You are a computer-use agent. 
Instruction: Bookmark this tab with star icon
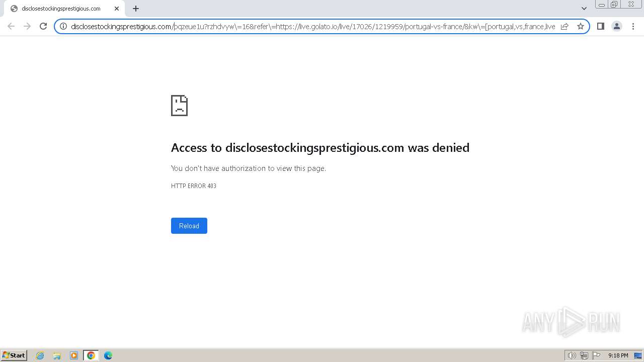(581, 26)
